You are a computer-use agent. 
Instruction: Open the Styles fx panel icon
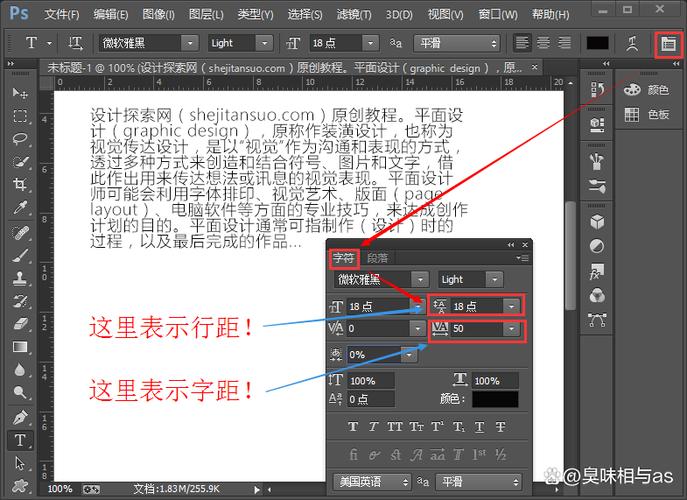(597, 271)
